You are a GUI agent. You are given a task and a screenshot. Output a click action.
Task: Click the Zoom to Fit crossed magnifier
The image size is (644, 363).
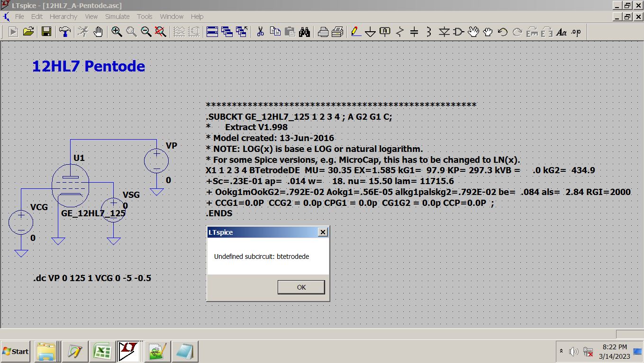(161, 32)
